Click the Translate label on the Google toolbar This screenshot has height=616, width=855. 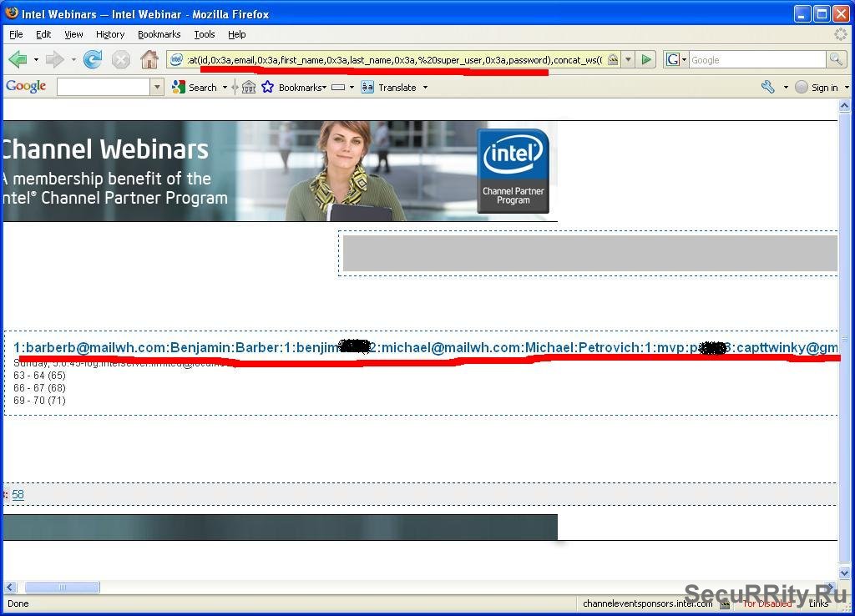[397, 87]
